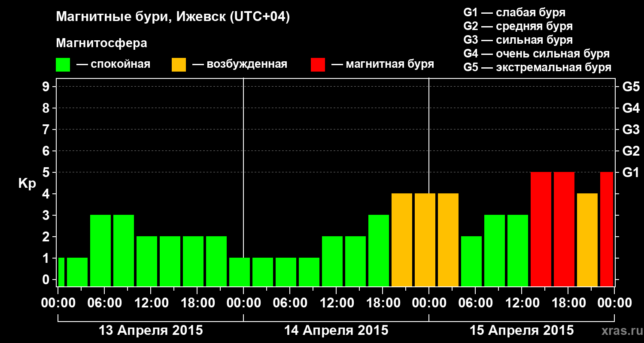Click the 'G2 — средняя буря' line
Image resolution: width=644 pixels, height=343 pixels.
click(x=518, y=26)
